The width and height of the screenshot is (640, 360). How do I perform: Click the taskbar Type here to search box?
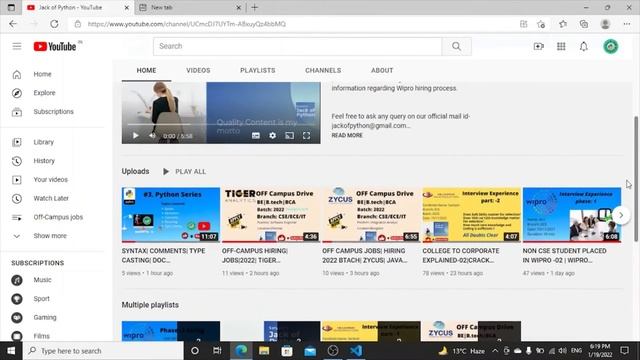coord(104,351)
